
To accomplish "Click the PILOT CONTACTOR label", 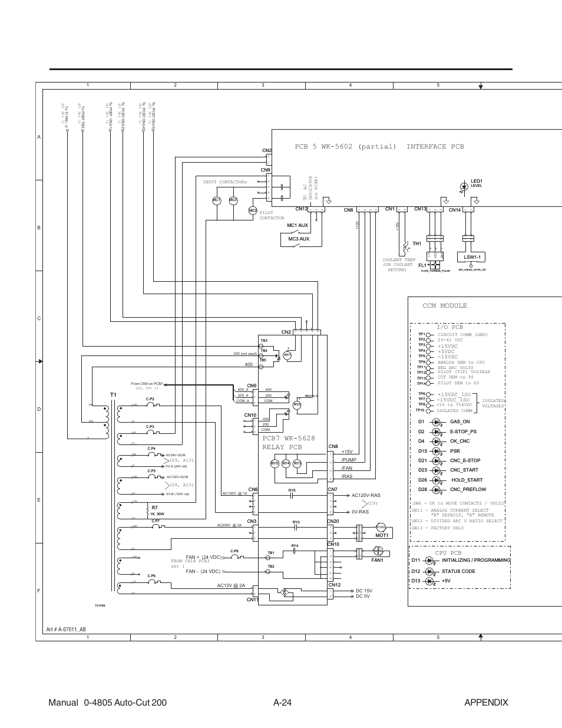I will [272, 216].
